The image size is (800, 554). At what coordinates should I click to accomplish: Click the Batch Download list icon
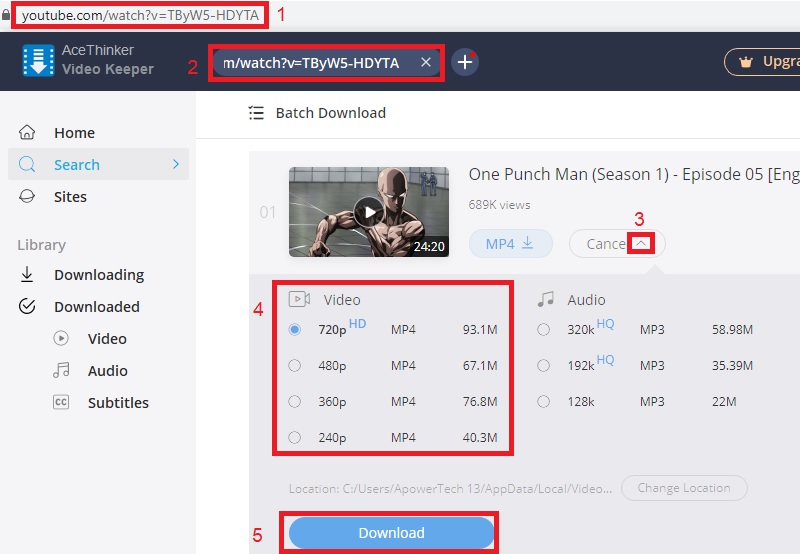257,113
